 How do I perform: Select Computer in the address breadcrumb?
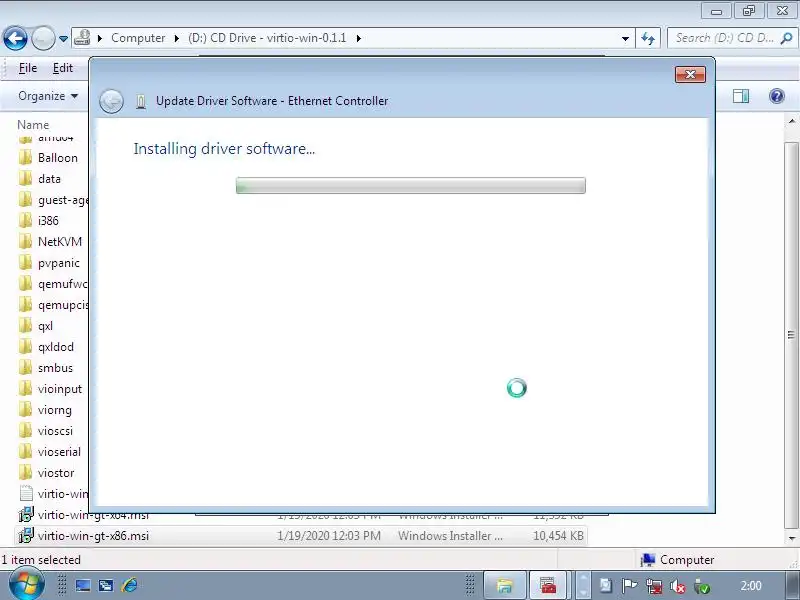[x=138, y=38]
